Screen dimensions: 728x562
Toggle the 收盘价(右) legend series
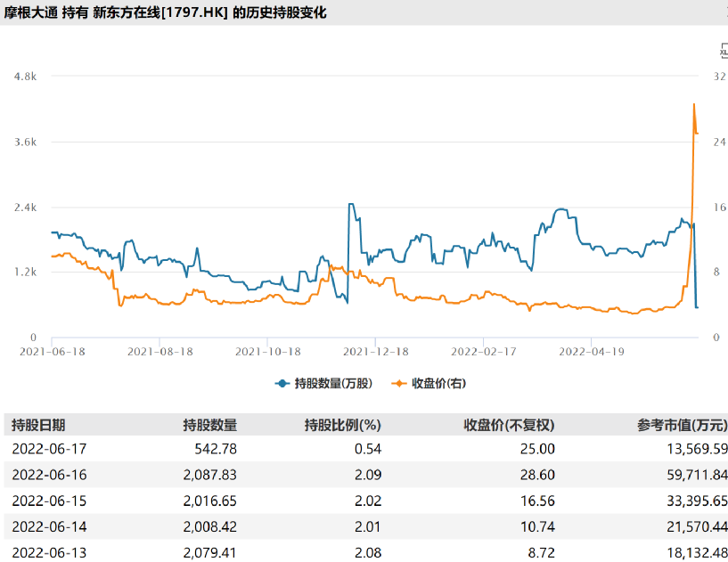429,383
